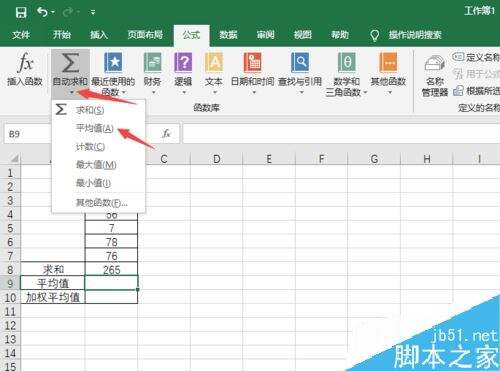Select cell labeled 平均值 in the worksheet

point(53,283)
